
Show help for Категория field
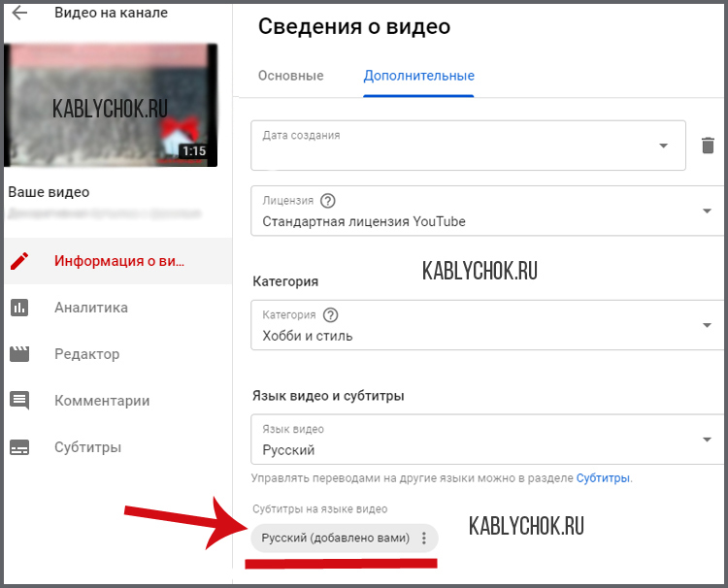coord(330,315)
